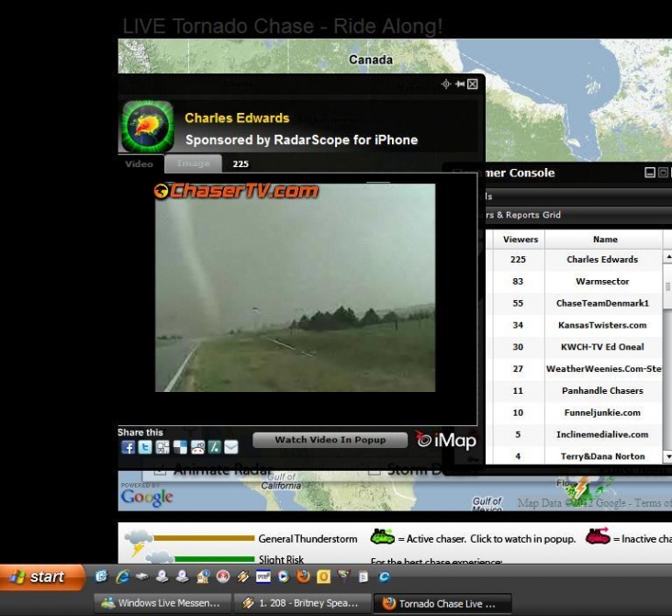Toggle the Storm checkbox right of Animate Radar
Image resolution: width=672 pixels, height=616 pixels.
tap(375, 470)
